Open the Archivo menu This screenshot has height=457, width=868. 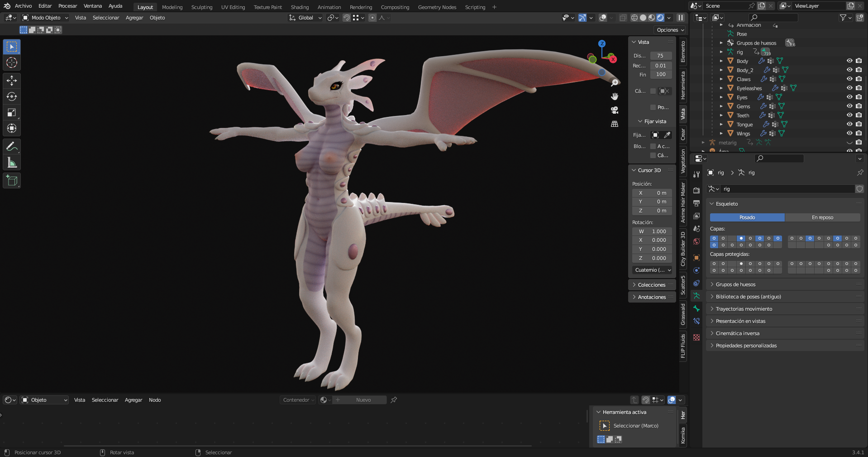click(23, 6)
